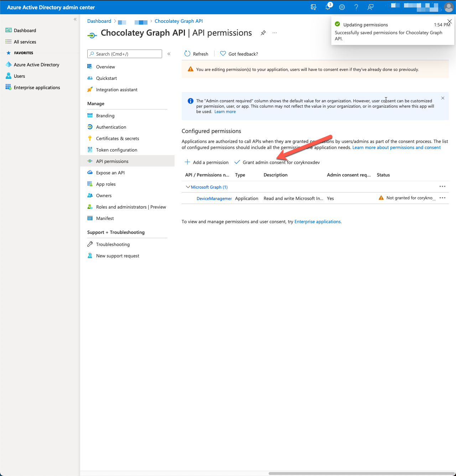Screen dimensions: 456x476
Task: Click the Dashboard breadcrumb link
Action: [99, 21]
